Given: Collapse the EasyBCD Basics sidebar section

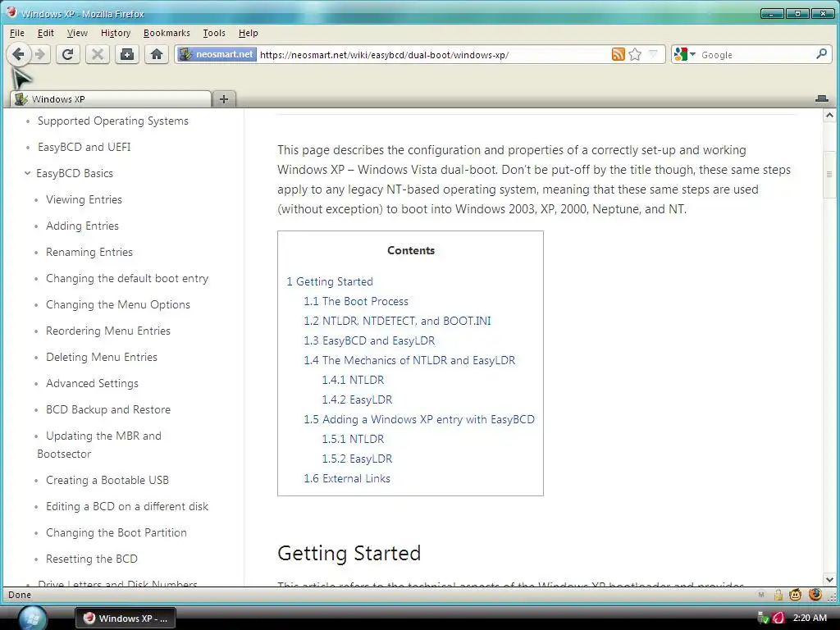Looking at the screenshot, I should tap(27, 173).
